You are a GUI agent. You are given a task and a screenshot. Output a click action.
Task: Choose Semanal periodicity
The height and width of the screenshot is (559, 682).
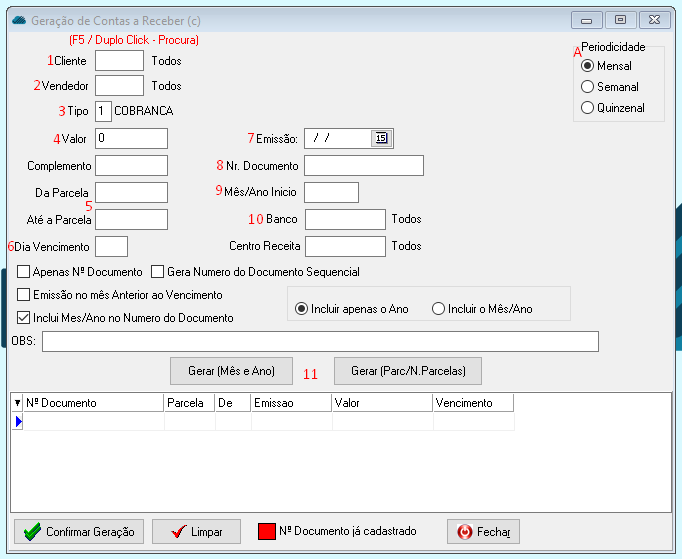588,87
